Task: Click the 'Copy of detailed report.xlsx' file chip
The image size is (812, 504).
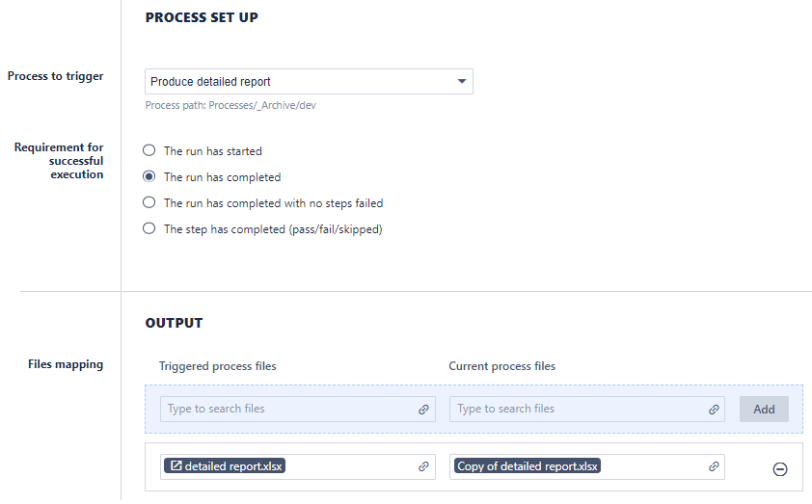Action: (528, 466)
